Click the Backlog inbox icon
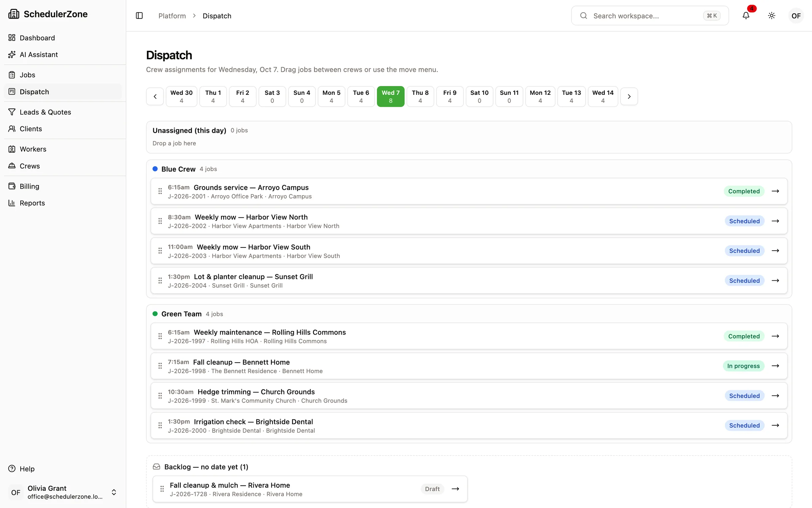 point(156,467)
